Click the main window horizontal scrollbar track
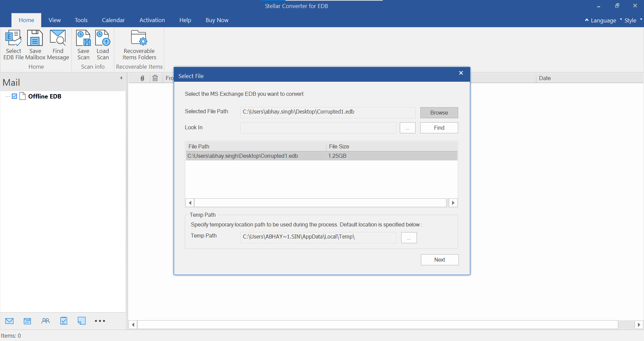644x341 pixels. pyautogui.click(x=378, y=325)
